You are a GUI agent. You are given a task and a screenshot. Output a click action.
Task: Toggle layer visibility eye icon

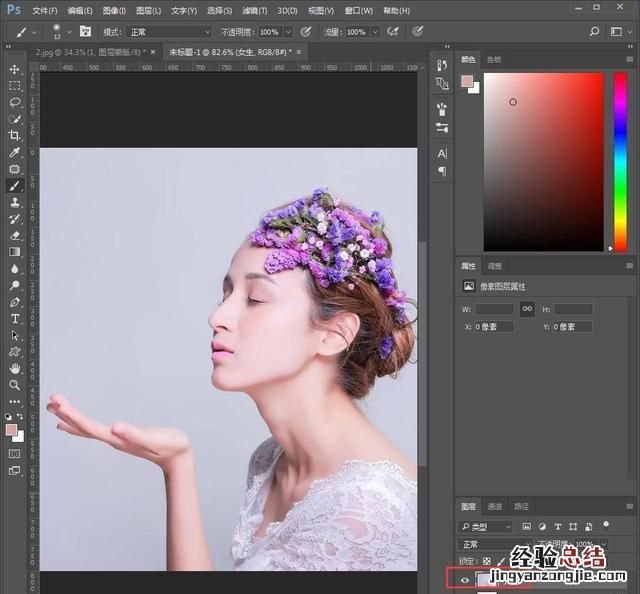464,579
